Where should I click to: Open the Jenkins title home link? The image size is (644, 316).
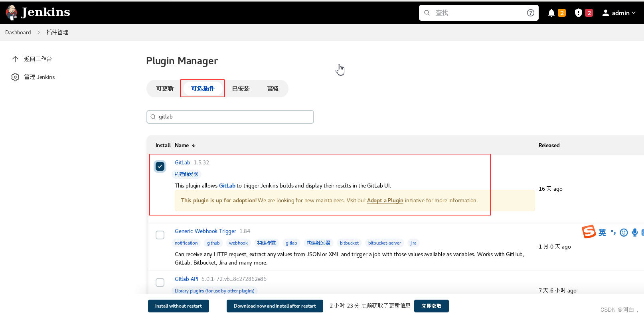pyautogui.click(x=45, y=12)
